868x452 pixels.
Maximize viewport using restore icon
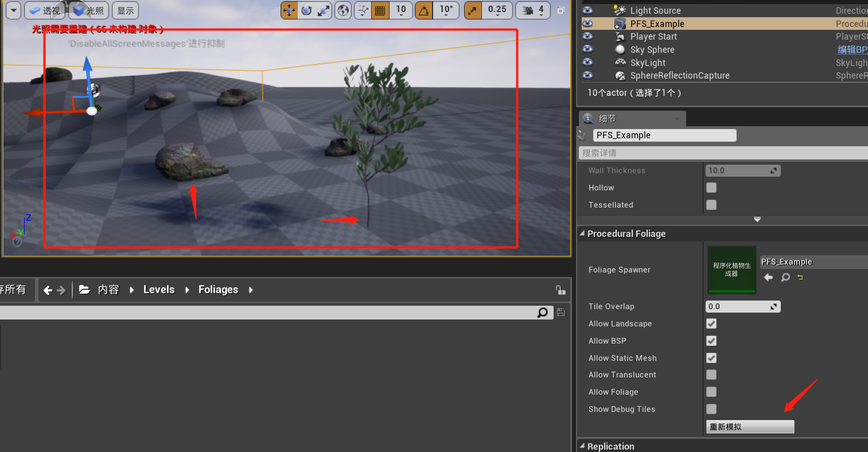coord(561,10)
